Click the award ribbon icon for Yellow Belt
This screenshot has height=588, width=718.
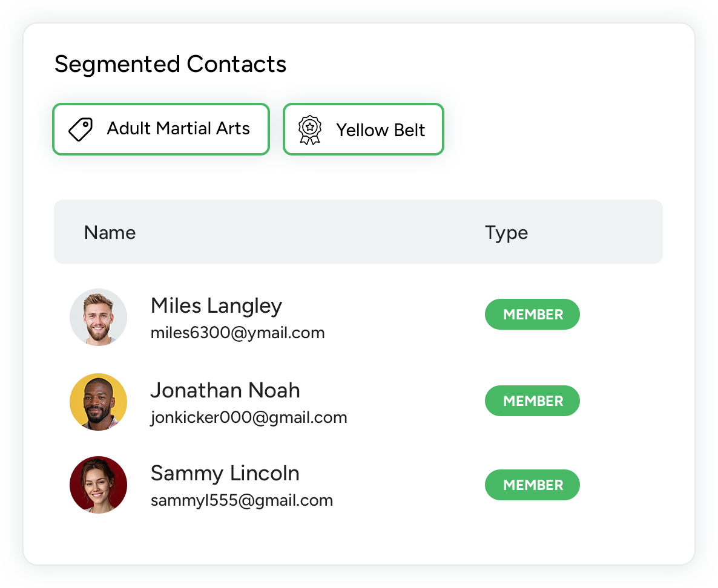click(310, 129)
